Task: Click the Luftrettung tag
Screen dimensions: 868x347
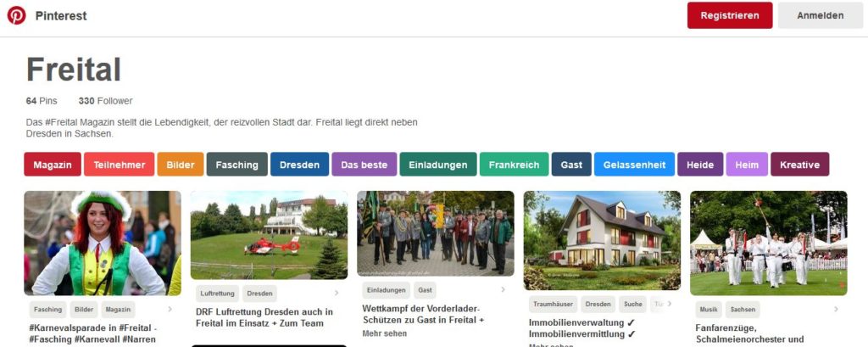Action: click(x=218, y=294)
